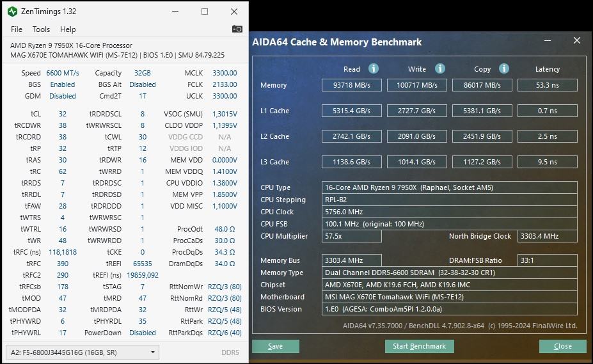Click the Memory Copy 86017 MB/s field
The image size is (593, 364).
click(x=482, y=85)
